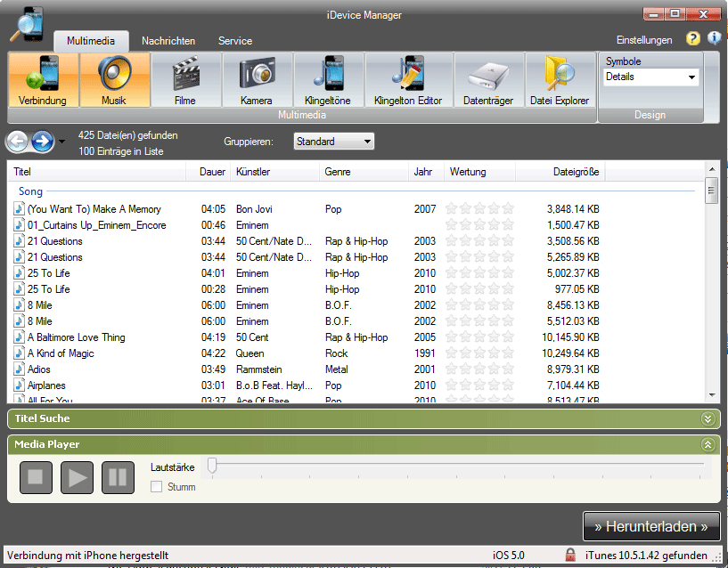Viewport: 728px width, 568px height.
Task: Click the year 1991 cell
Action: (x=425, y=353)
